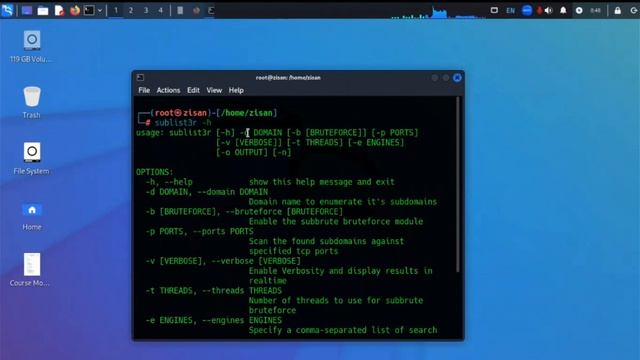The image size is (640, 360).
Task: Open terminal emulator launcher in panel
Action: (x=89, y=11)
